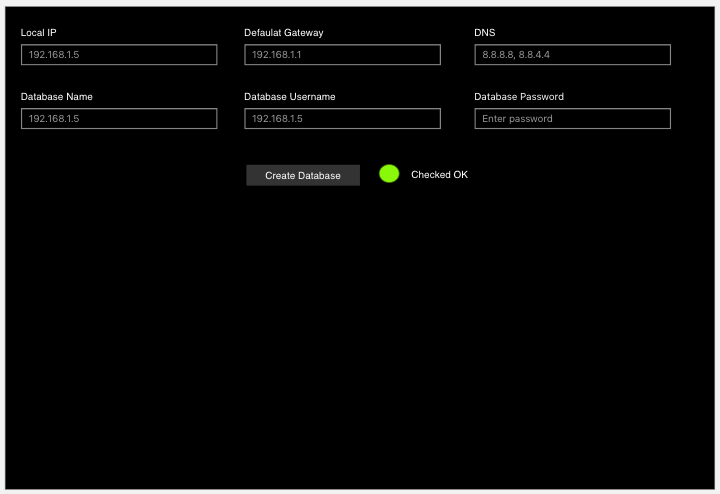The width and height of the screenshot is (720, 494).
Task: Click the Checked OK status text
Action: tap(439, 175)
